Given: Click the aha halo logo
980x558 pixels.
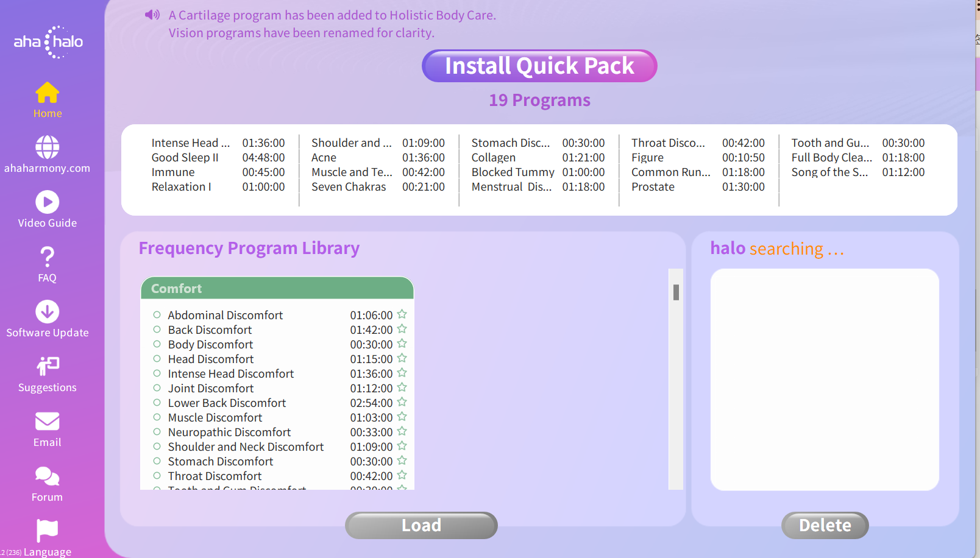Looking at the screenshot, I should tap(48, 42).
